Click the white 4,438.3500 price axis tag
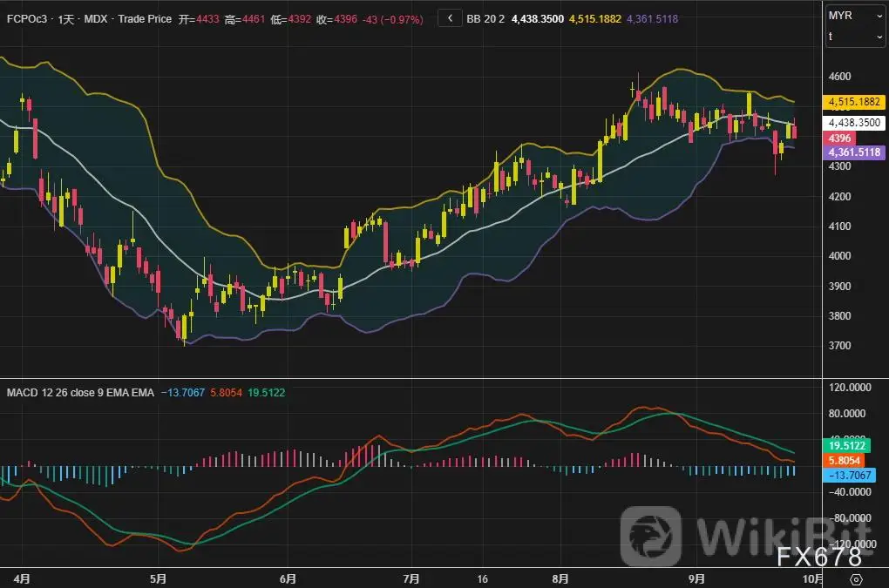 click(x=854, y=123)
